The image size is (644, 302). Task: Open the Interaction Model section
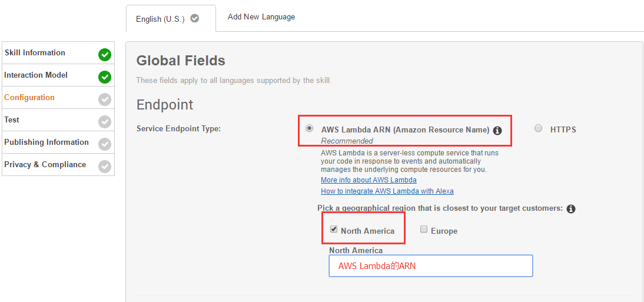pyautogui.click(x=36, y=75)
